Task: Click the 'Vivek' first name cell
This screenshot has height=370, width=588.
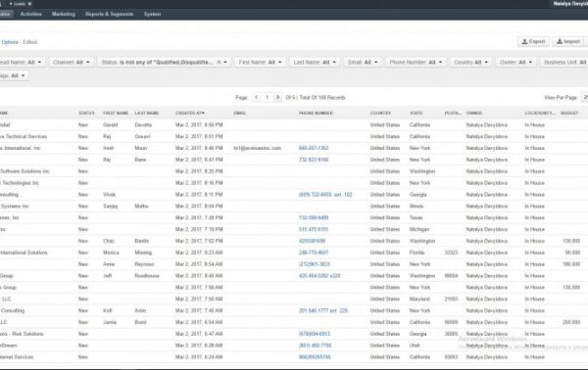Action: [x=109, y=195]
